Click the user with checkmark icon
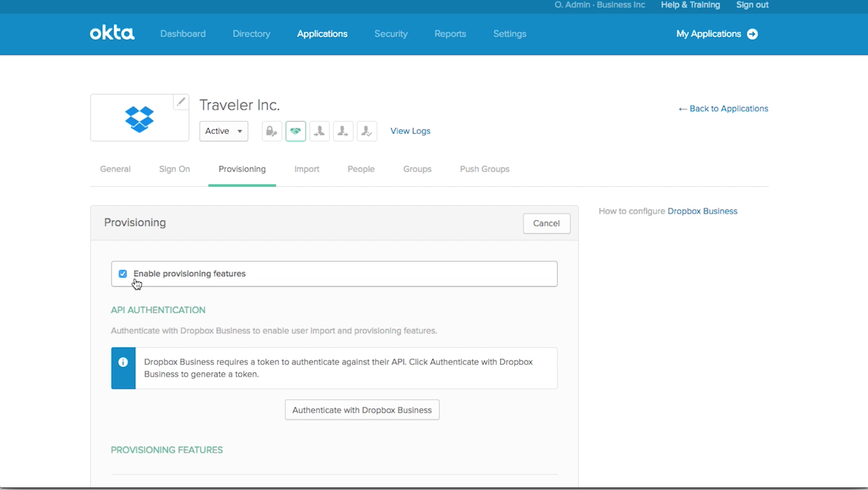Screen dimensions: 868x490 [367, 131]
